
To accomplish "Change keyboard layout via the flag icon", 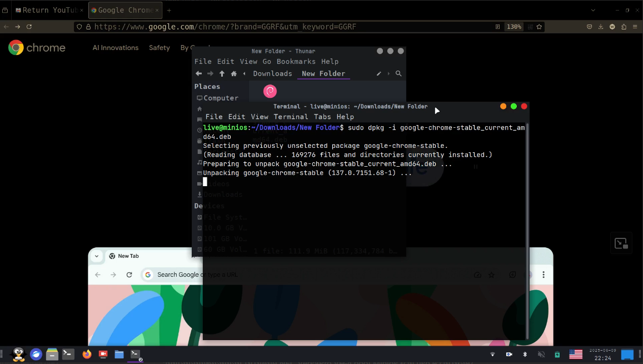I will tap(576, 354).
